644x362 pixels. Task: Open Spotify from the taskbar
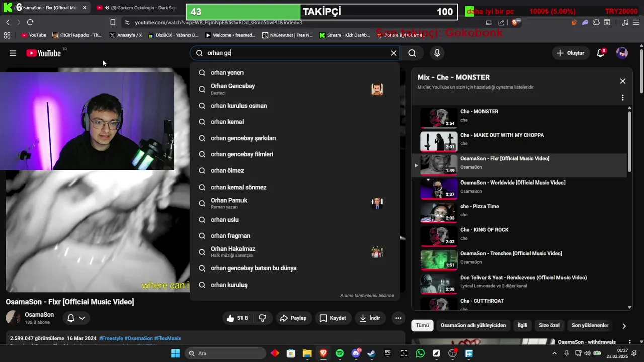(340, 353)
